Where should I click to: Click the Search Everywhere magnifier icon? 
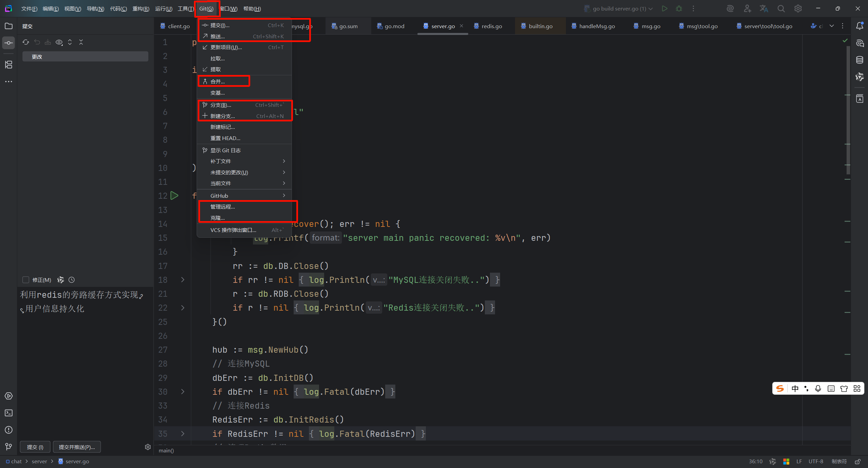pos(781,9)
